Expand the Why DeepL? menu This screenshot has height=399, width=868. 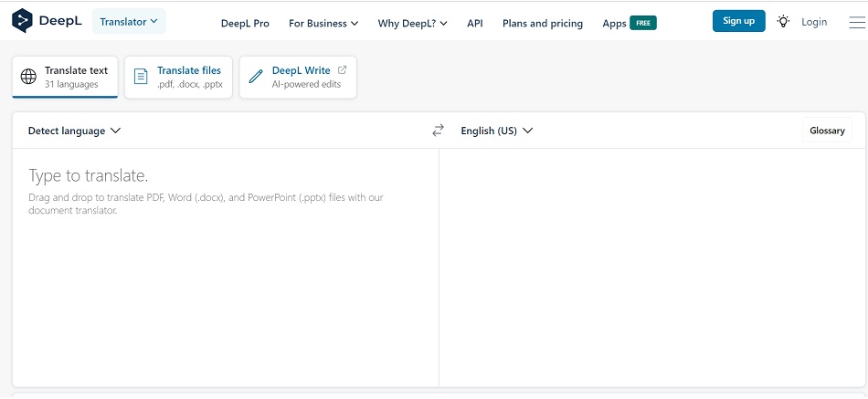tap(412, 23)
